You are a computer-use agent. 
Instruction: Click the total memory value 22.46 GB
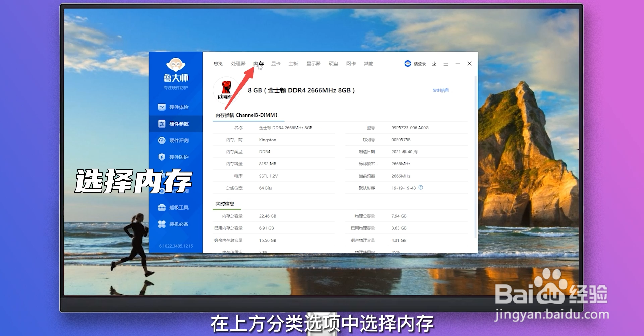point(268,216)
